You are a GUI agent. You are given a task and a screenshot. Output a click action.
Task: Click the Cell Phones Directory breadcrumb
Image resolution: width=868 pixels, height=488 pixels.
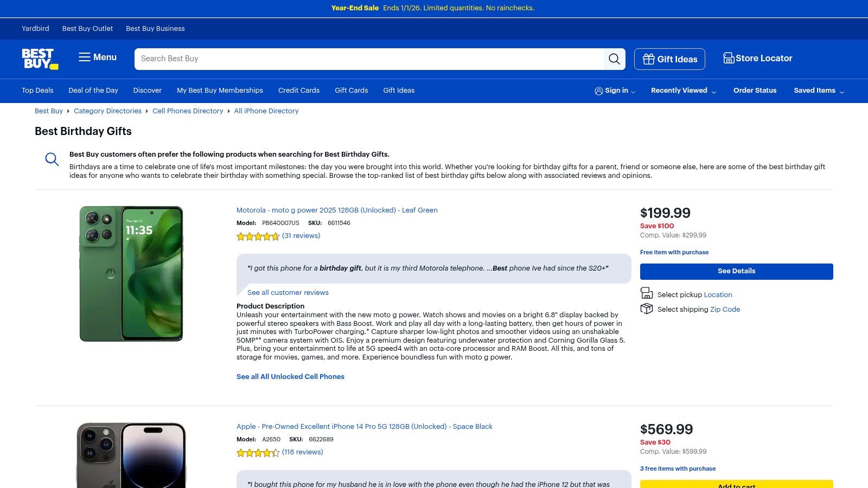tap(188, 111)
